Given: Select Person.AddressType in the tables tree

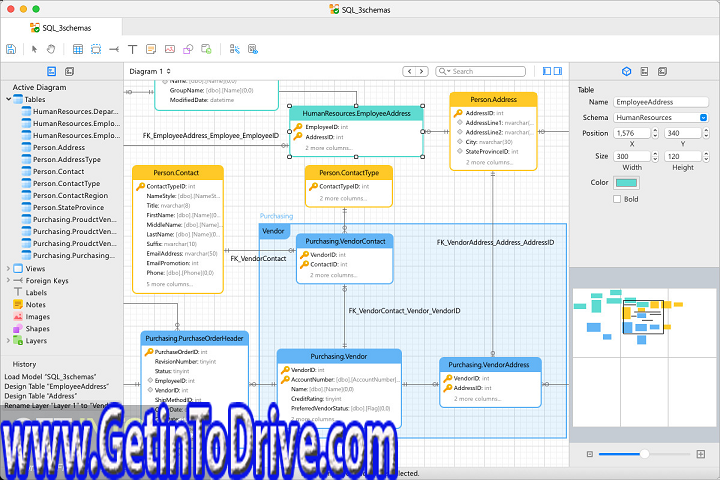Looking at the screenshot, I should tap(67, 159).
